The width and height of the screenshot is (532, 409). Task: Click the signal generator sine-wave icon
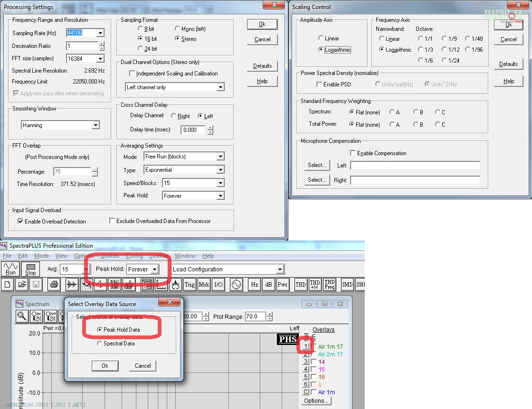tap(236, 285)
